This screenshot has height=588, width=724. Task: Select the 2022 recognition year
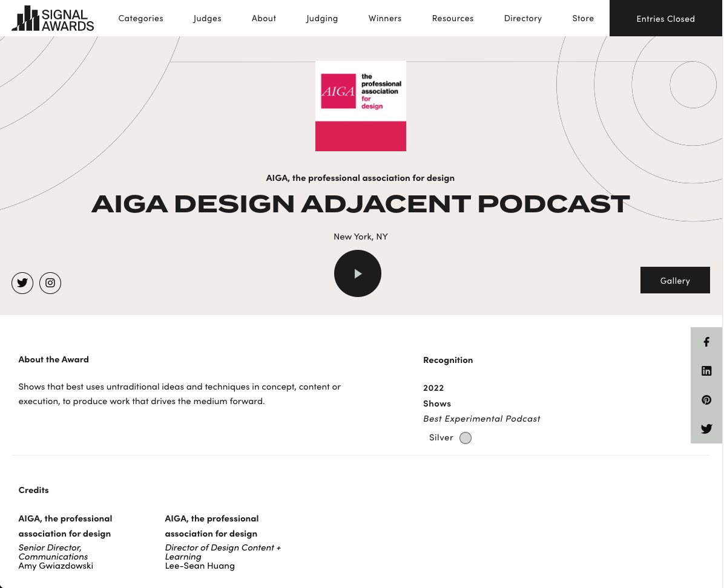[x=433, y=388]
